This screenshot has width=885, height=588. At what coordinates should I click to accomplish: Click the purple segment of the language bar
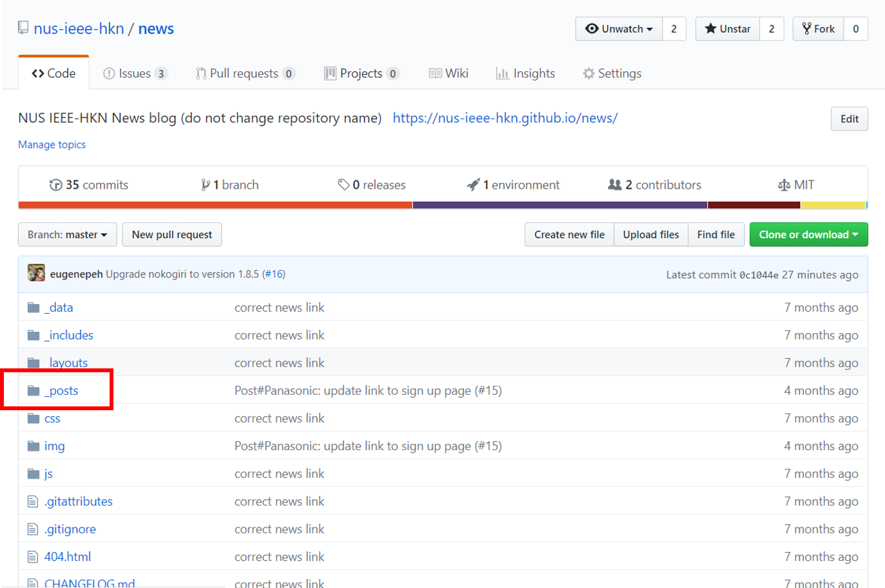click(560, 205)
